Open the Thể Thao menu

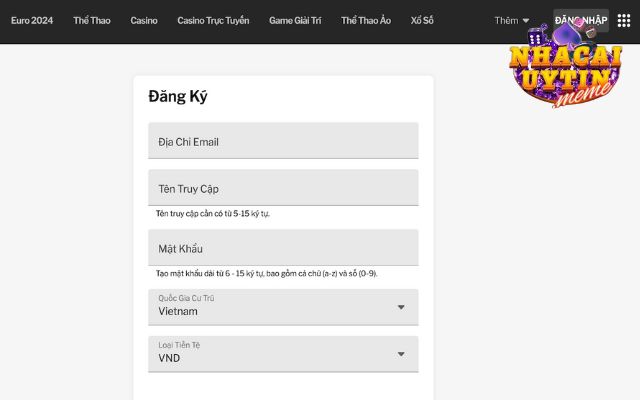[92, 20]
